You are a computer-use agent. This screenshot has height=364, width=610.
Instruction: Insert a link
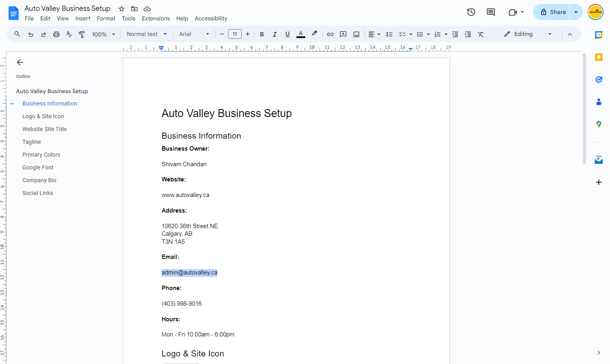[330, 34]
